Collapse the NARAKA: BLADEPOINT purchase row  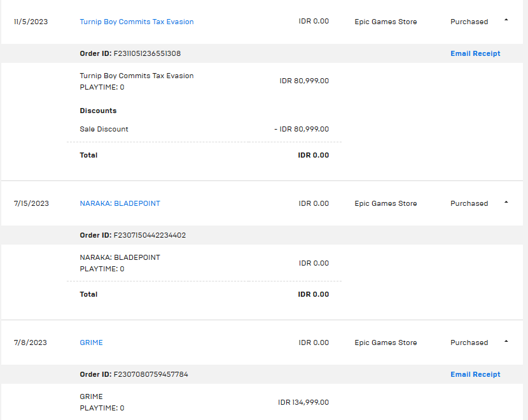506,203
